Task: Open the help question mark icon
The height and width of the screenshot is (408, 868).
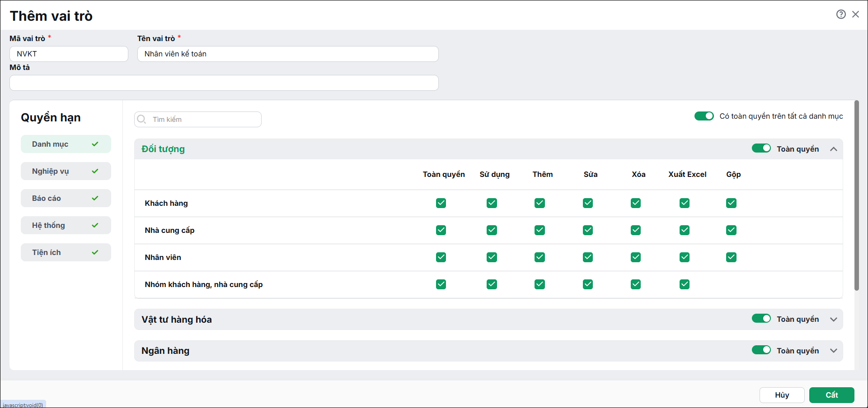Action: (841, 14)
